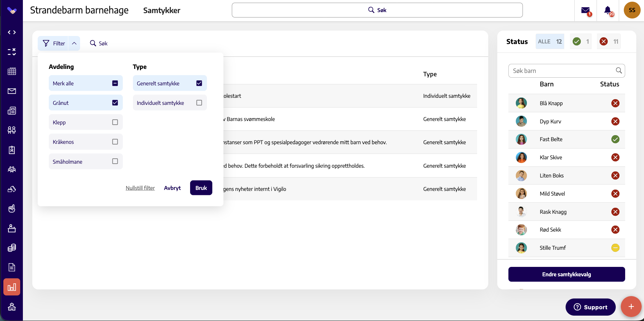
Task: Click the Samtykker page heading
Action: coord(162,10)
